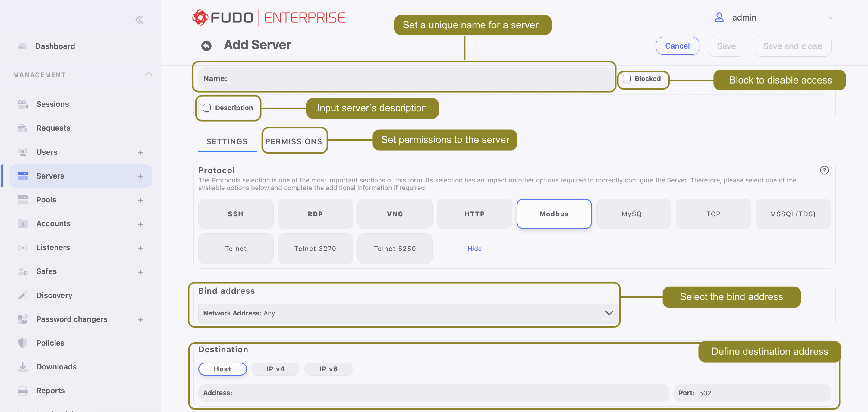Switch to the PERMISSIONS tab
868x412 pixels.
[x=294, y=141]
